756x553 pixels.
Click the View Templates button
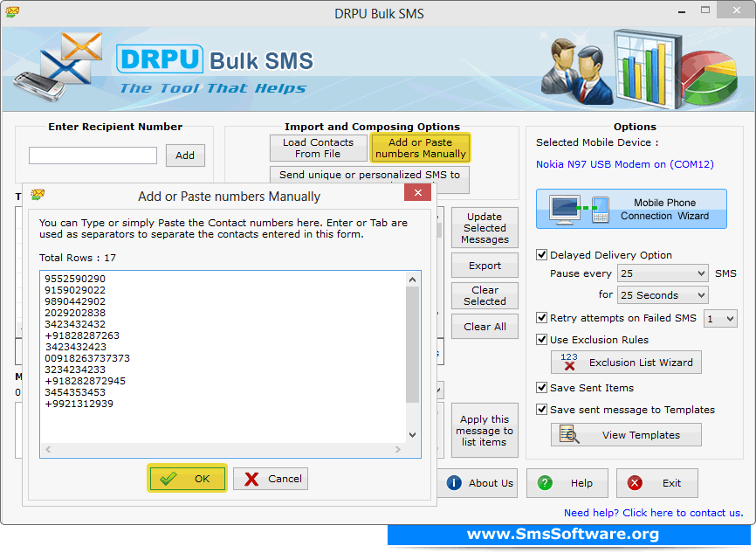(626, 435)
